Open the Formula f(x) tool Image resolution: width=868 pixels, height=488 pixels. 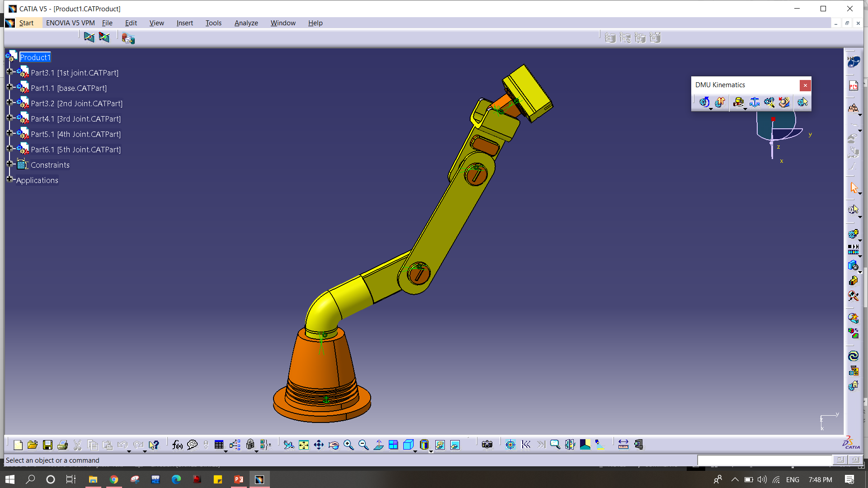177,445
